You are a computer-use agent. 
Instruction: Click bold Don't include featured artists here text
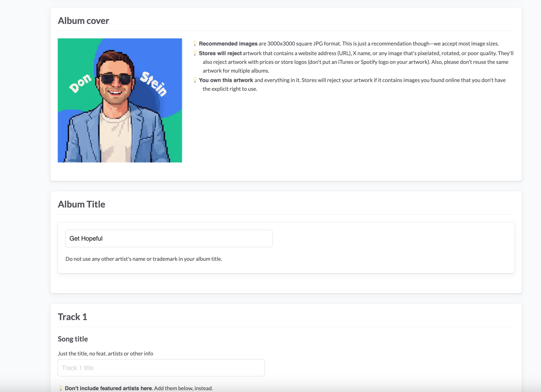pyautogui.click(x=108, y=388)
